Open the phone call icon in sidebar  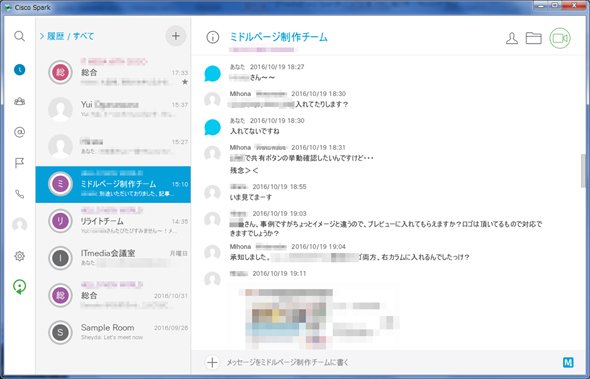(20, 194)
